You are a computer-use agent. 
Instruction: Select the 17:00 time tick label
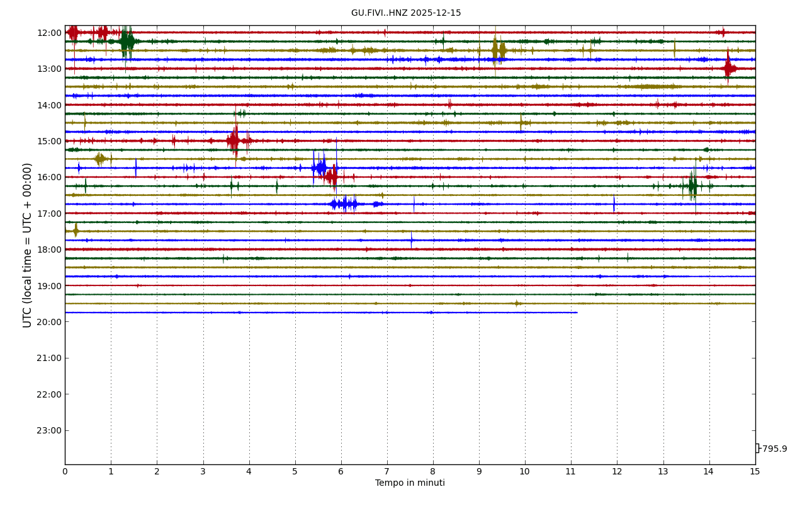[49, 214]
